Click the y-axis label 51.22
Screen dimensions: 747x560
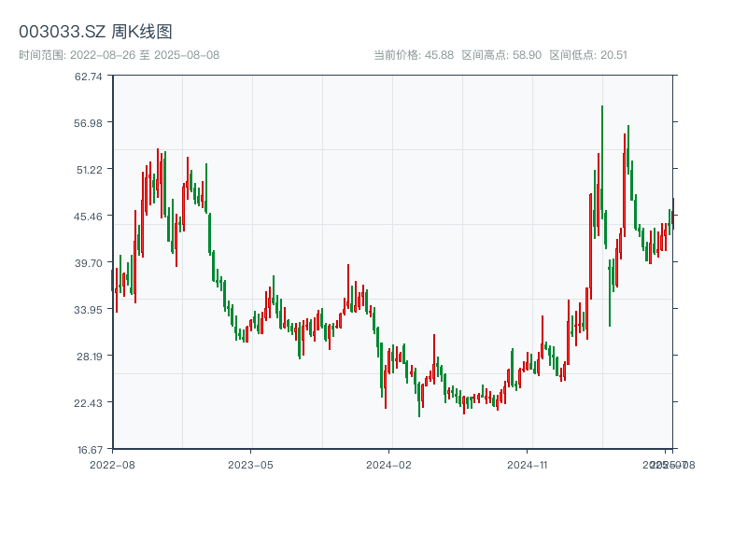point(89,170)
